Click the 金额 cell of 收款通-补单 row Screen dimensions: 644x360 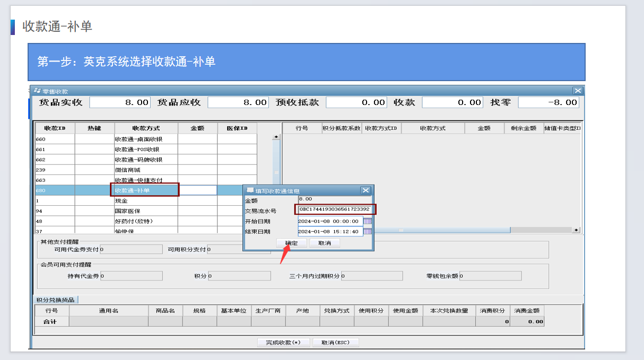(197, 190)
